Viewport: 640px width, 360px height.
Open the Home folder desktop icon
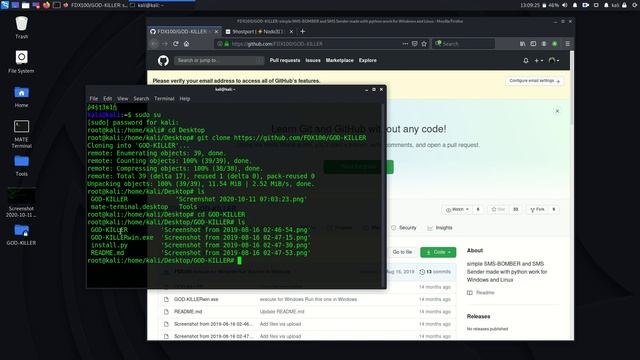point(22,97)
